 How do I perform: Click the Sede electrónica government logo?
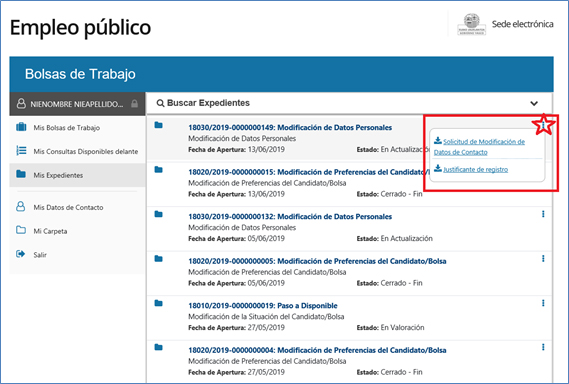tap(471, 24)
